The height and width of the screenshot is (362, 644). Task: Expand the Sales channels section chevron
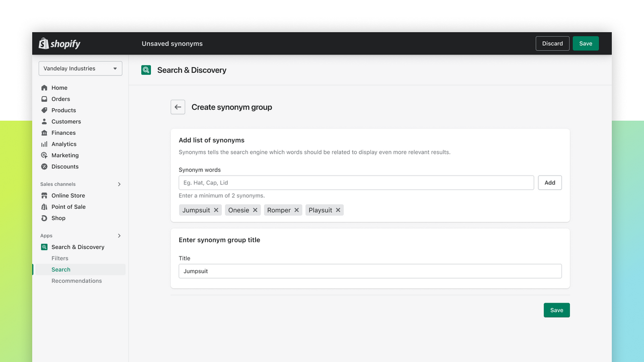click(119, 184)
